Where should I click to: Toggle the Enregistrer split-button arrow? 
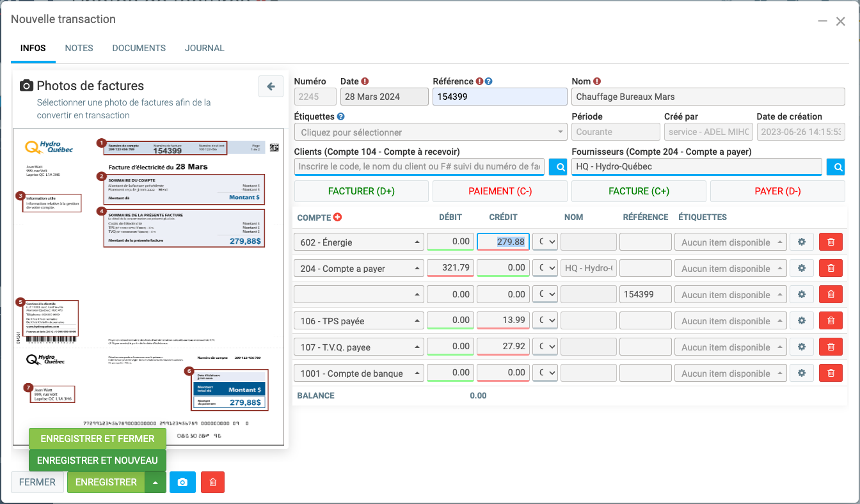coord(155,482)
